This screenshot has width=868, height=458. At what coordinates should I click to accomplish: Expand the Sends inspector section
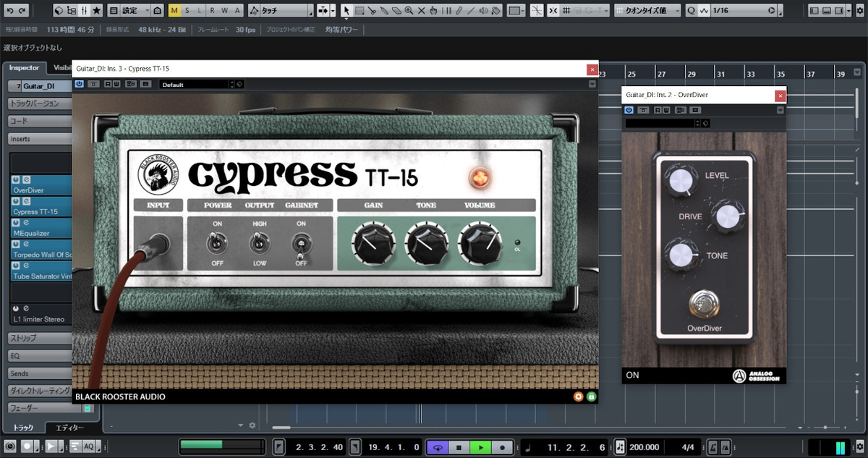point(40,373)
